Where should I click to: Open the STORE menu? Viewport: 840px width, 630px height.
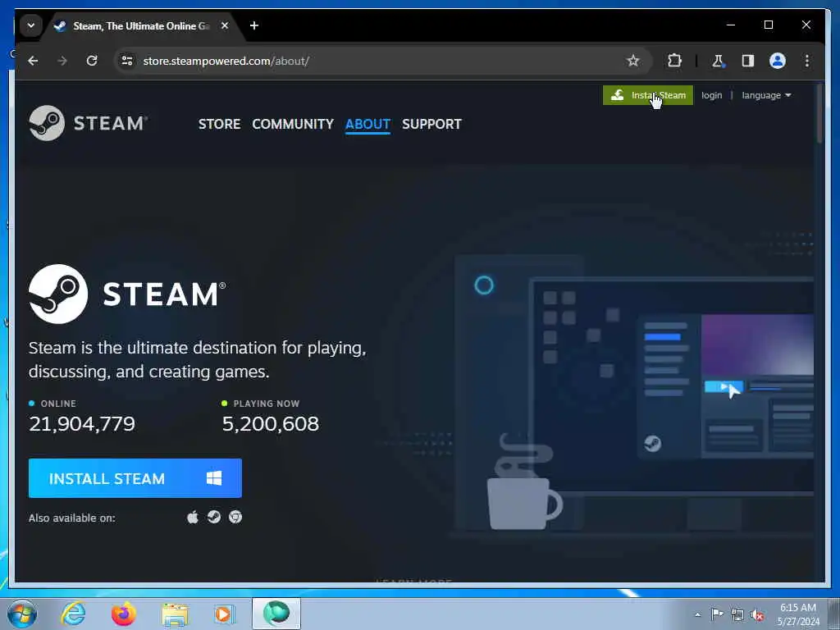[219, 124]
